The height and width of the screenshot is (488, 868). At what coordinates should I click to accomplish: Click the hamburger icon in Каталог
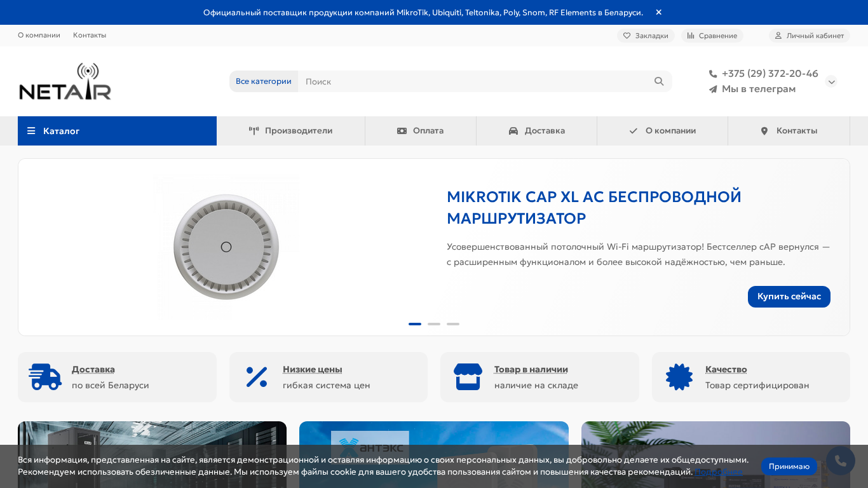click(31, 131)
